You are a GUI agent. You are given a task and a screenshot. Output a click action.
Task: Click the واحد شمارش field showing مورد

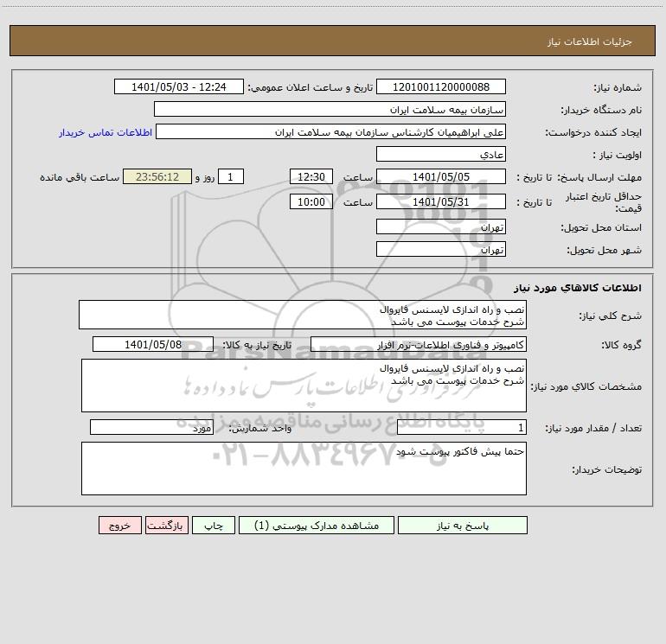pos(151,427)
